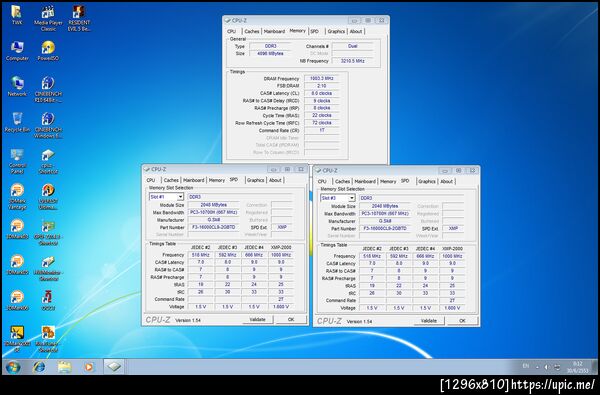Launch PowerISO from the desktop
The image size is (600, 395).
[x=48, y=51]
